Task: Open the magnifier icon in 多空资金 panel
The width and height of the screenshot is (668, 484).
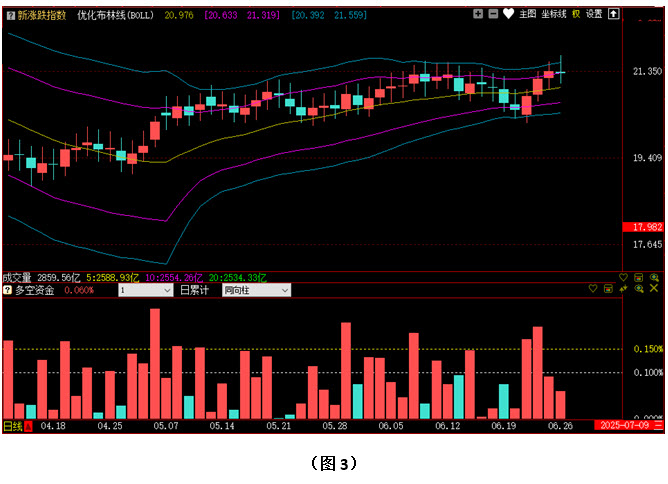Action: point(639,289)
